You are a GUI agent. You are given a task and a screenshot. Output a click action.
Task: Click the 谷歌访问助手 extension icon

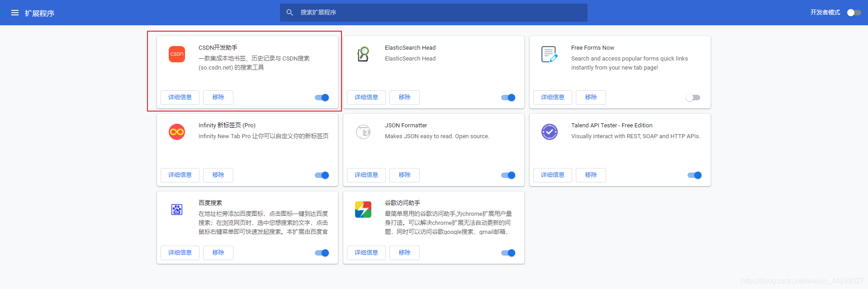(x=363, y=210)
